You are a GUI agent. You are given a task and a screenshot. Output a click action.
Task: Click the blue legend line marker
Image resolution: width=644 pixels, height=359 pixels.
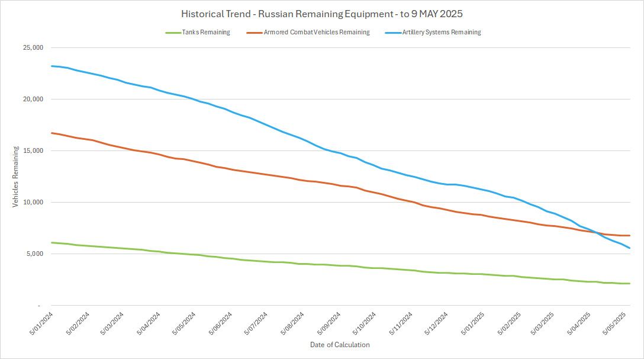[x=394, y=33]
